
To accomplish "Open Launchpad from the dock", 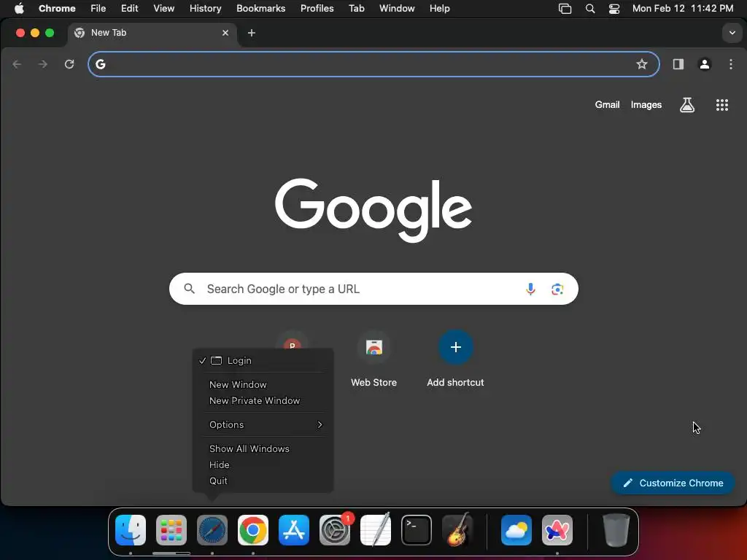I will (171, 530).
